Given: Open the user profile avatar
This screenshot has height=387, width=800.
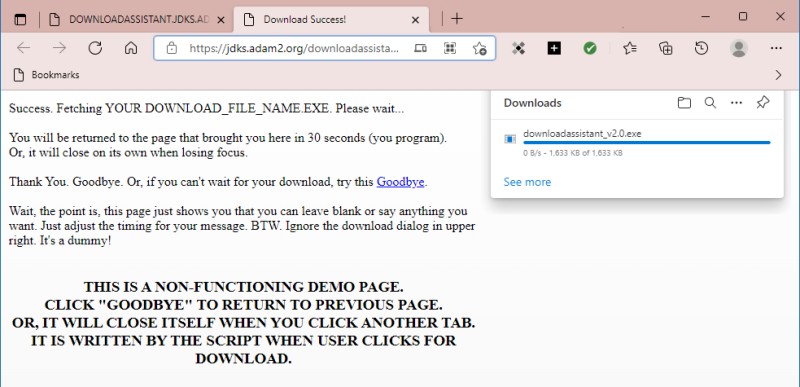Looking at the screenshot, I should 739,48.
